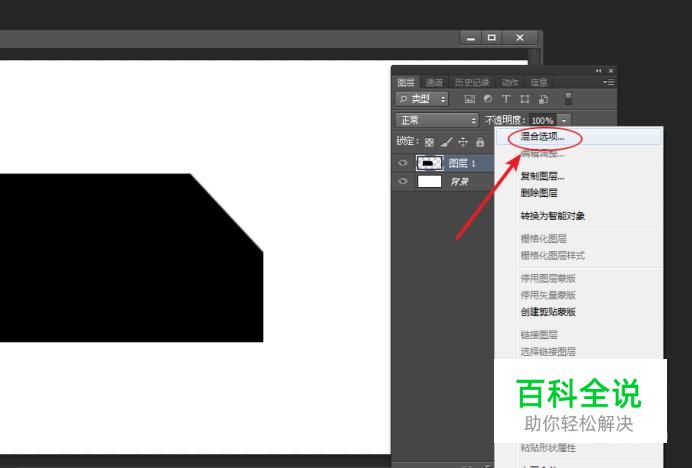The image size is (692, 468).
Task: Choose 停用矢量蒙版 from context menu
Action: (x=579, y=295)
